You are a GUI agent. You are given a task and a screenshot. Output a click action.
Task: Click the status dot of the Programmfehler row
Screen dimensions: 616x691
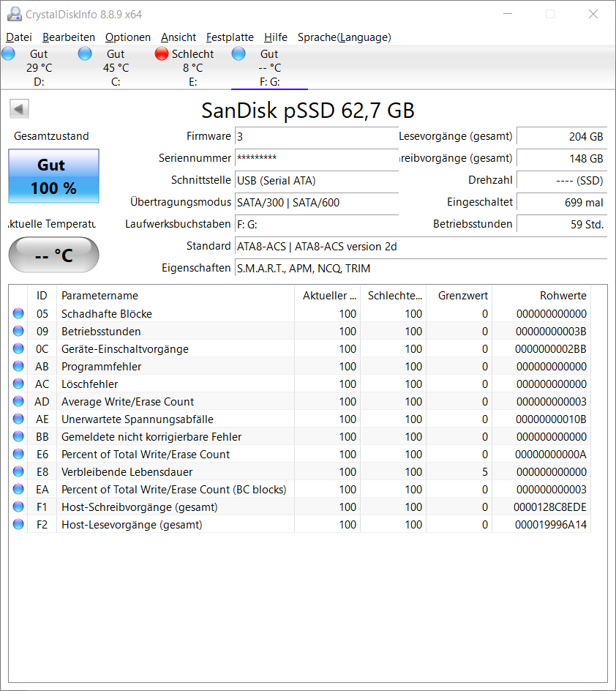18,366
